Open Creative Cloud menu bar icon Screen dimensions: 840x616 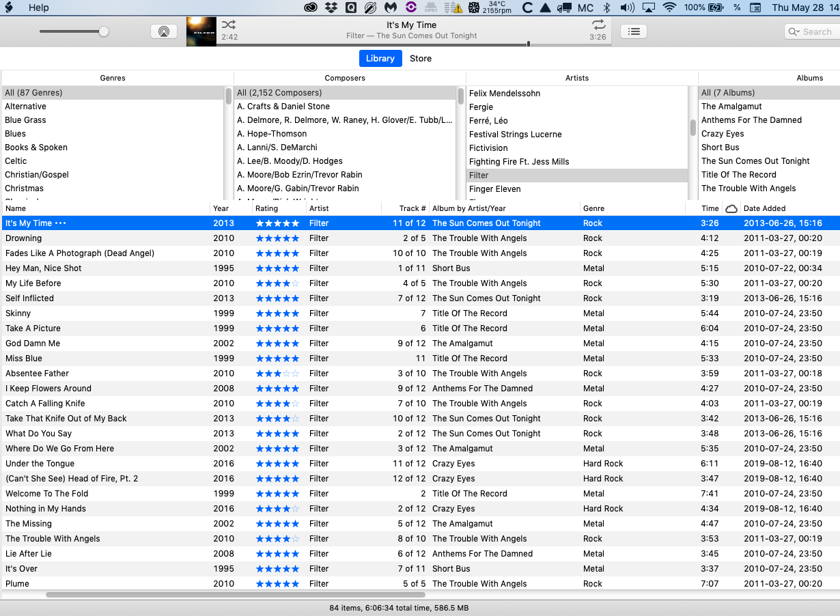tap(311, 8)
